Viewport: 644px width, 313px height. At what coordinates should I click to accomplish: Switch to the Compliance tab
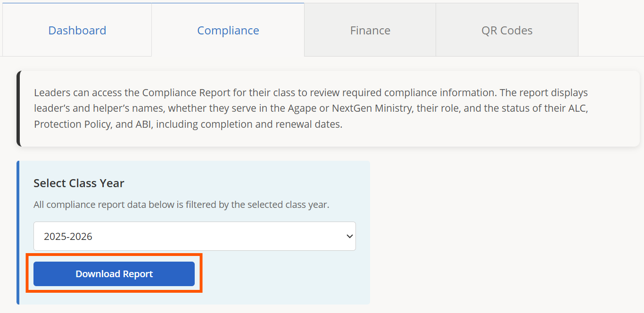point(228,31)
